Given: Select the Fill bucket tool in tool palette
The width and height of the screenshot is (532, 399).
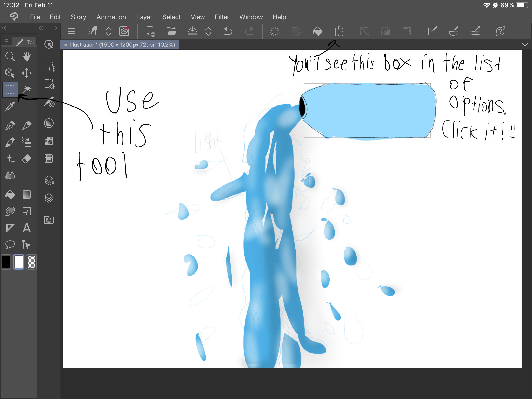Looking at the screenshot, I should [x=10, y=195].
